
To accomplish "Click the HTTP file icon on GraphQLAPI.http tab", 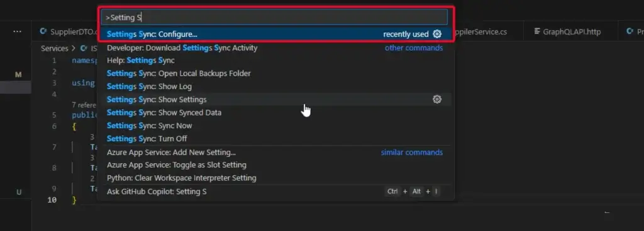I will (537, 31).
